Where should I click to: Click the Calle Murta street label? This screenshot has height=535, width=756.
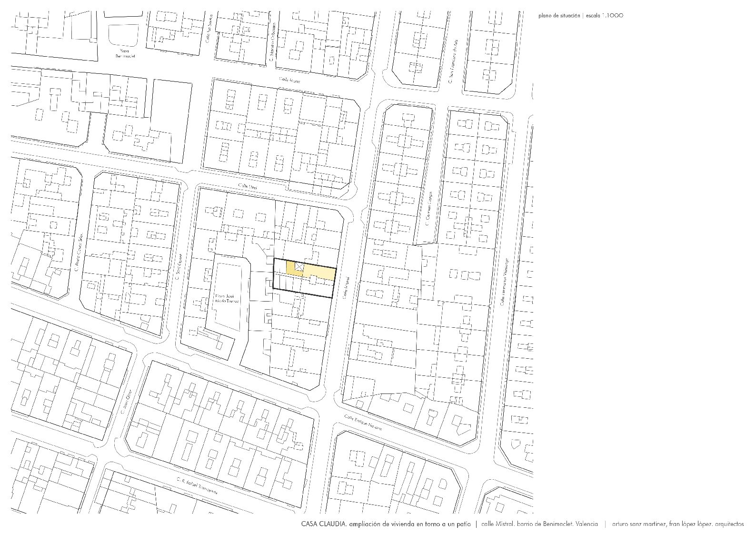click(x=289, y=81)
